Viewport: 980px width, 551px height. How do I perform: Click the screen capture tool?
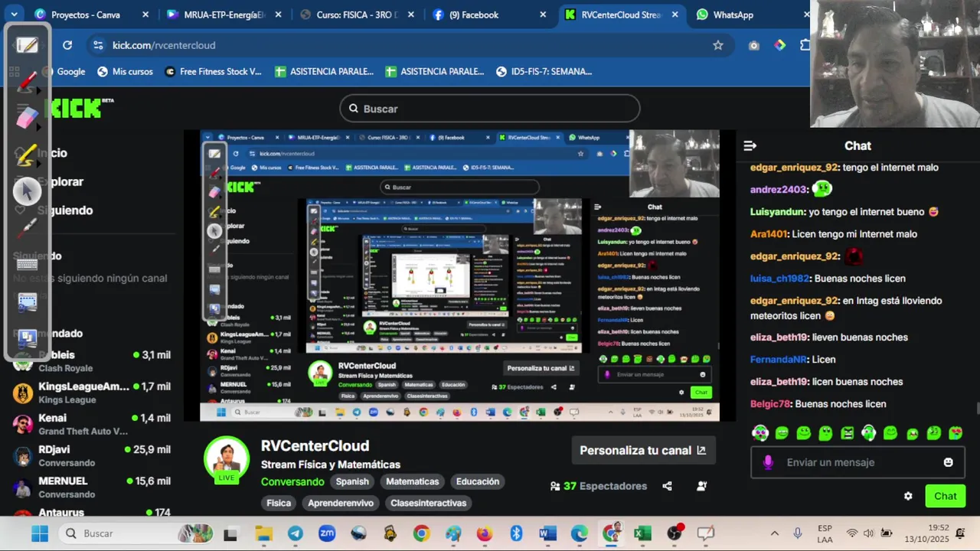click(x=28, y=302)
